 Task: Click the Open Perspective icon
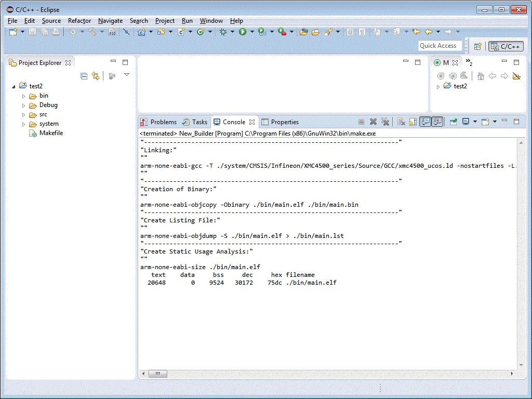pos(477,46)
